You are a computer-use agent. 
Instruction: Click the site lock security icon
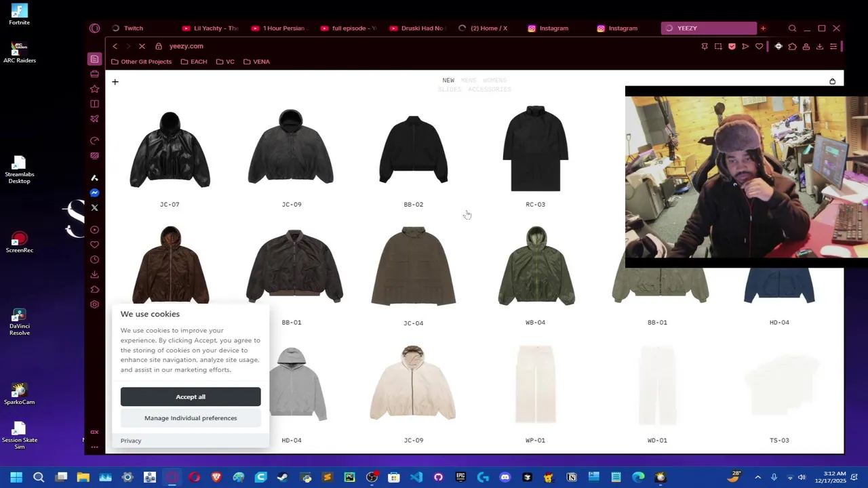click(159, 46)
